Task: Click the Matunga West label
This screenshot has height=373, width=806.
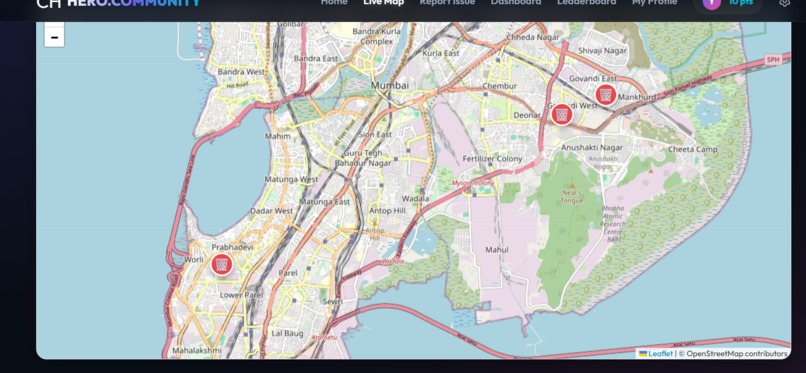Action: click(291, 179)
